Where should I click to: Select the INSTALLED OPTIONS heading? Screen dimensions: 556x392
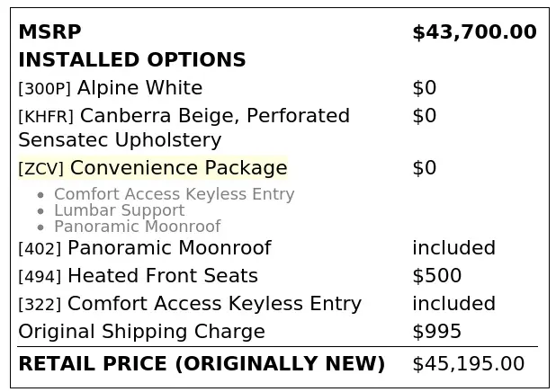(132, 59)
